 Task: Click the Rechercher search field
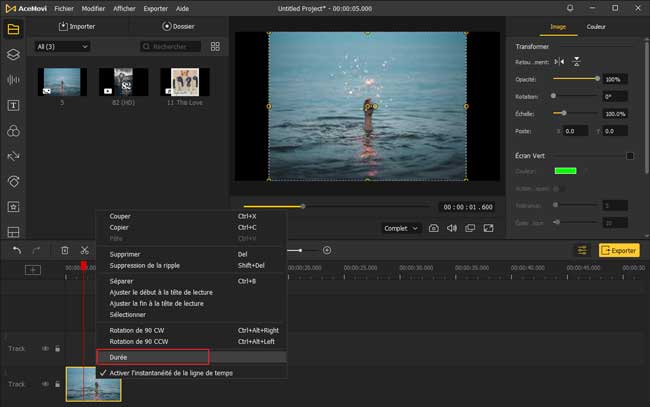[171, 46]
